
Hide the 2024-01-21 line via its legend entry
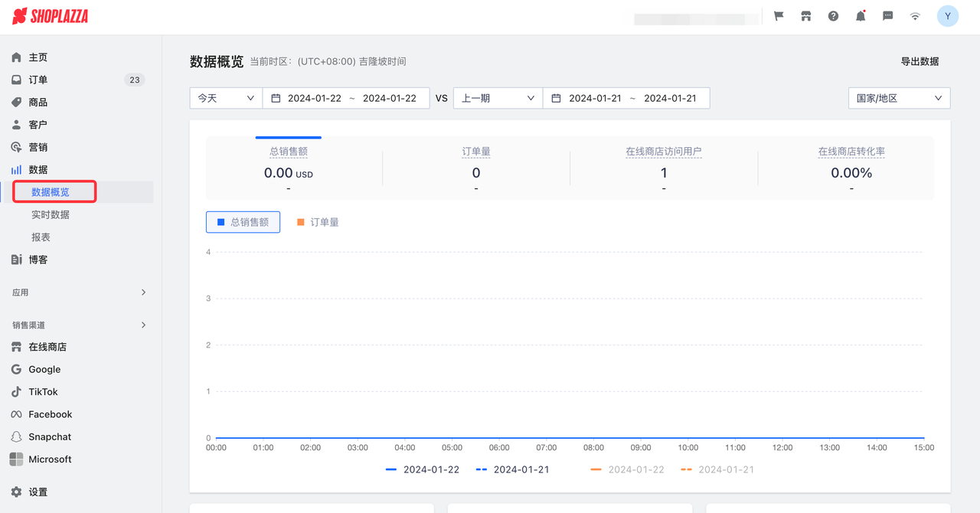point(512,469)
